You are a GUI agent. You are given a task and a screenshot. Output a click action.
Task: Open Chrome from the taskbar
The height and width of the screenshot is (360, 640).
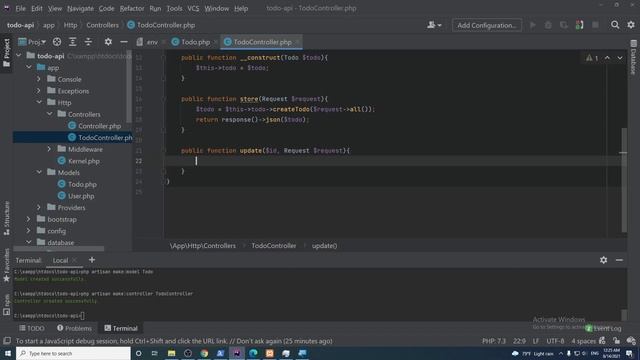204,353
